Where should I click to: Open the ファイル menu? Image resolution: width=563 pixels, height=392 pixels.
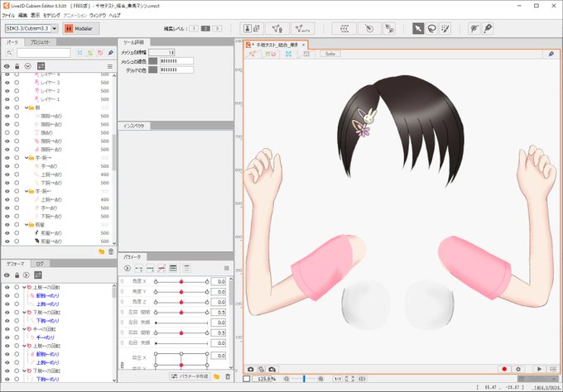click(8, 16)
